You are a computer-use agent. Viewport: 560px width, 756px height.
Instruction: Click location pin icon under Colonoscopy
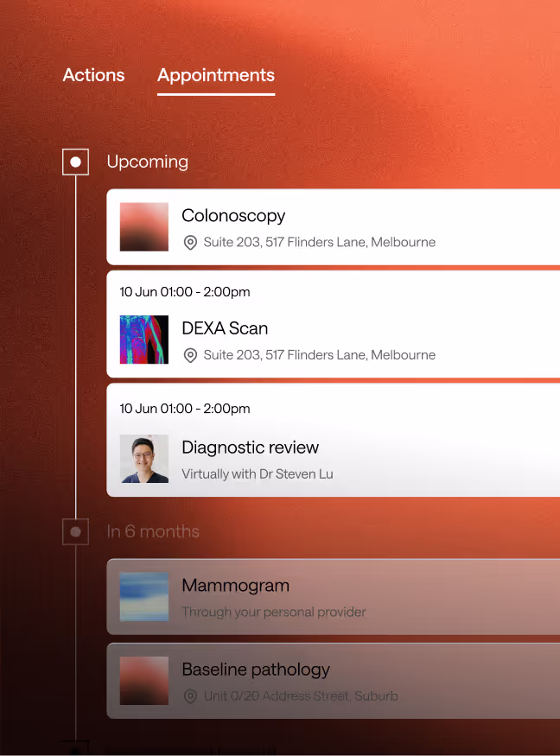click(190, 243)
